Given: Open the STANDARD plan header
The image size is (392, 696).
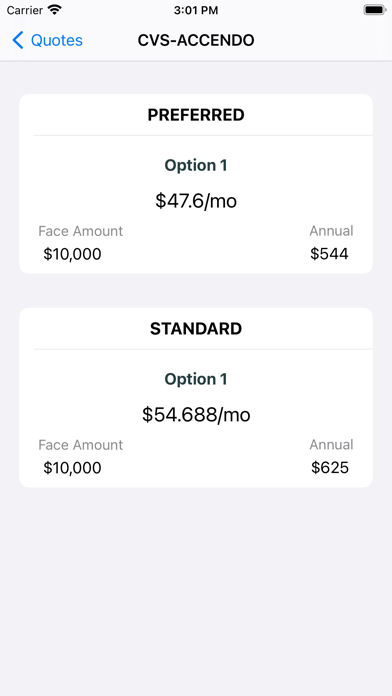Looking at the screenshot, I should (196, 329).
